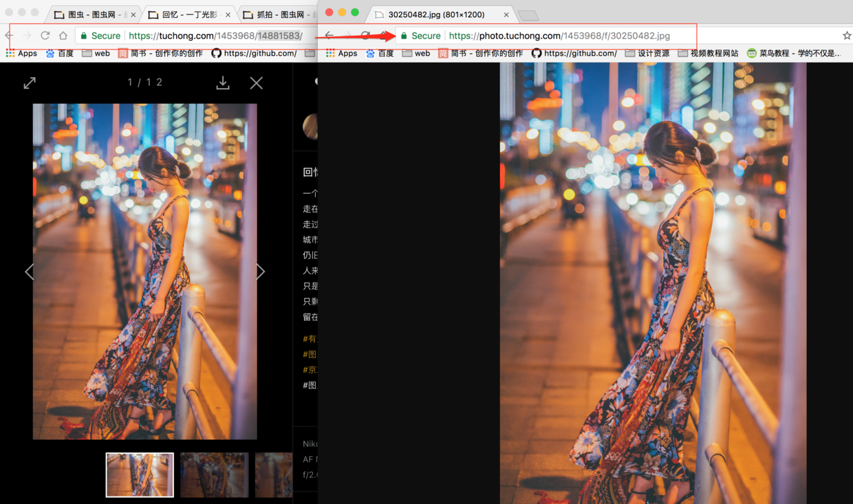Click the large photo in the right window
The image size is (853, 504).
tap(653, 283)
